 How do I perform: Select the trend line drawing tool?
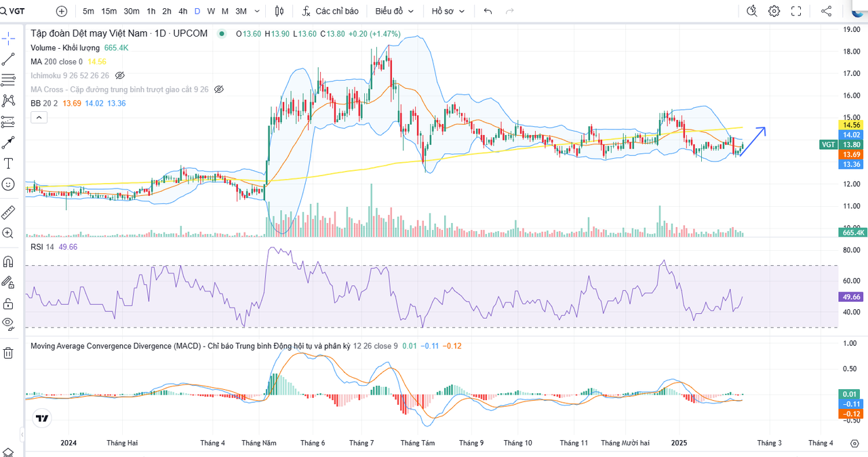8,59
